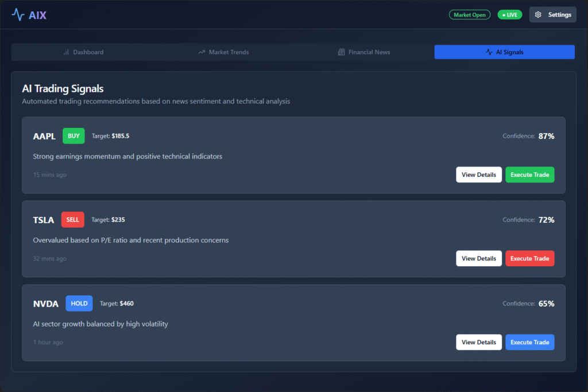
Task: Click the 'Automated trading recommendations' subtitle
Action: click(156, 101)
